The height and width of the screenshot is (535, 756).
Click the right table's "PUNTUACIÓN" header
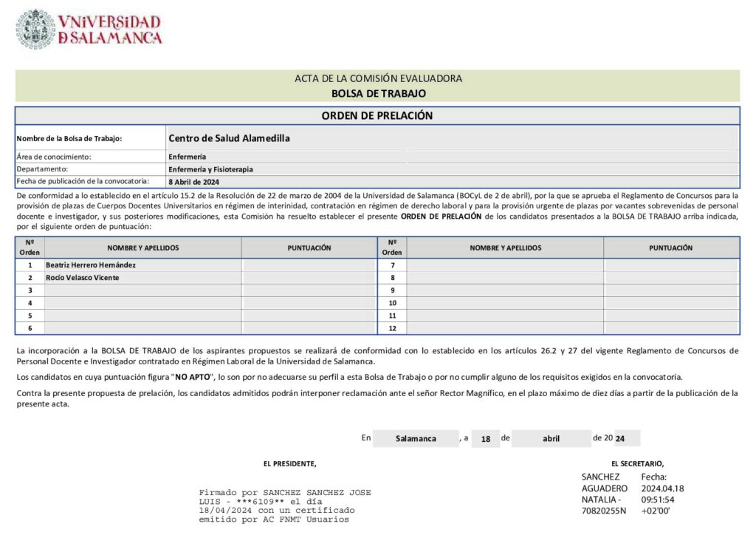[x=670, y=248]
